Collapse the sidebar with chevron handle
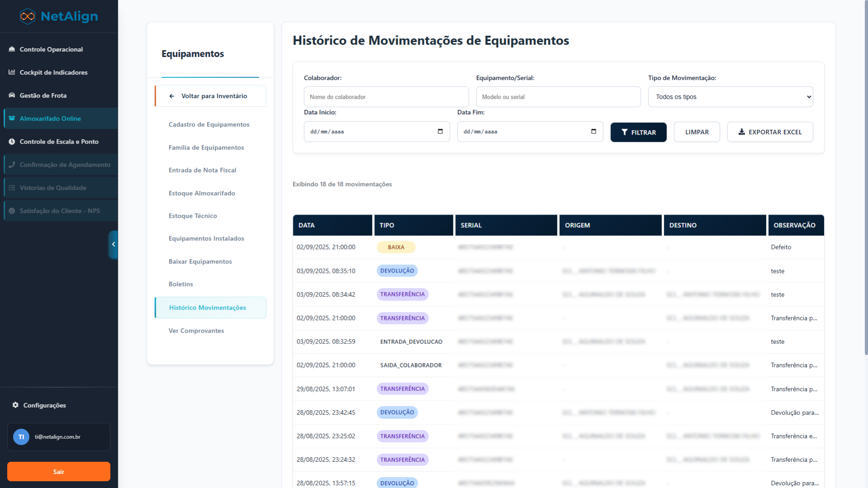The height and width of the screenshot is (488, 868). pos(113,244)
